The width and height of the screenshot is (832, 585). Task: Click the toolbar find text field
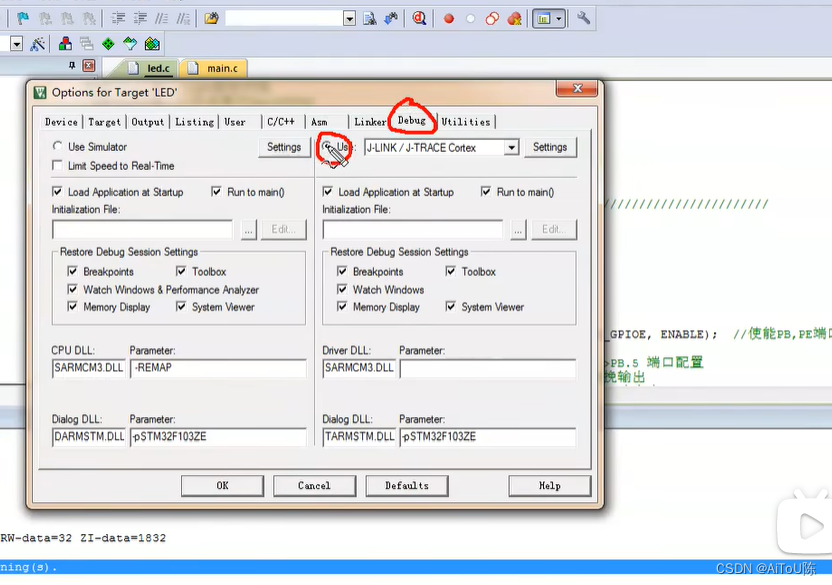click(x=284, y=19)
